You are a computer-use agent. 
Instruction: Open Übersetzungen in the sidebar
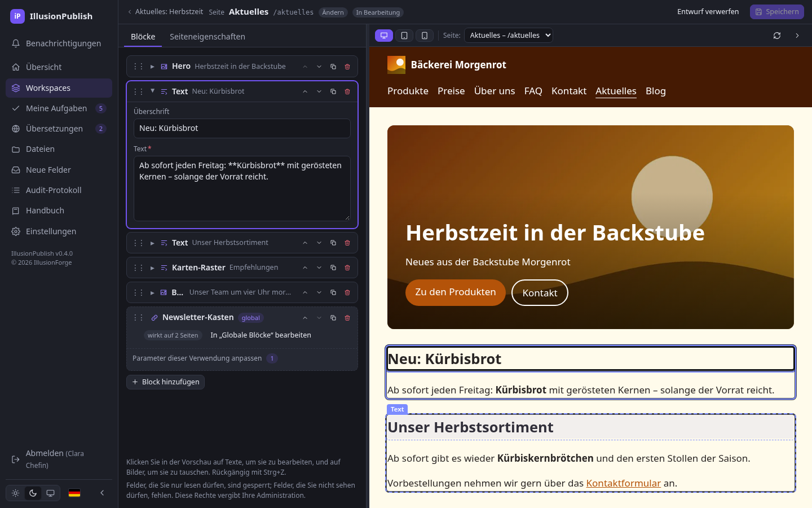point(59,129)
